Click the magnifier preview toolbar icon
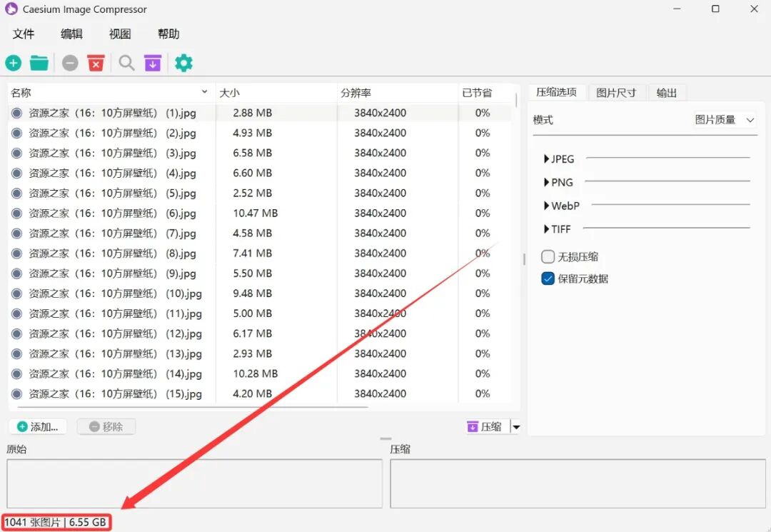Viewport: 771px width, 532px height. pos(126,63)
